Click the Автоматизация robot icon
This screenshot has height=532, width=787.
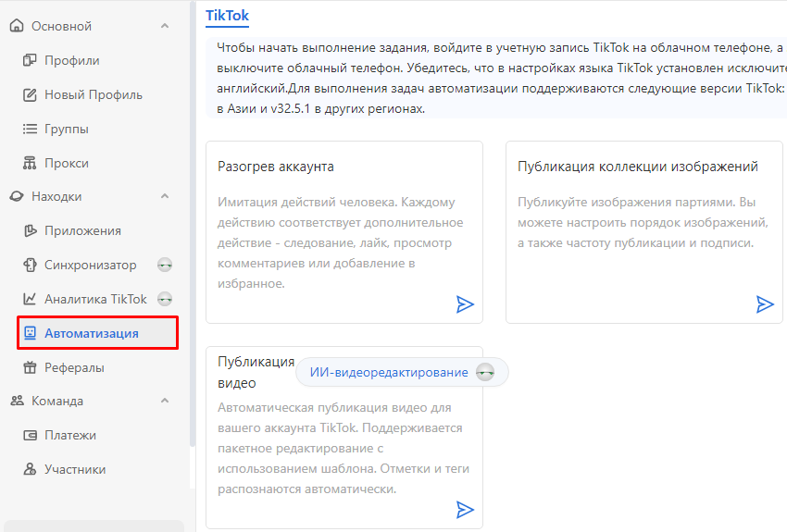tap(31, 333)
